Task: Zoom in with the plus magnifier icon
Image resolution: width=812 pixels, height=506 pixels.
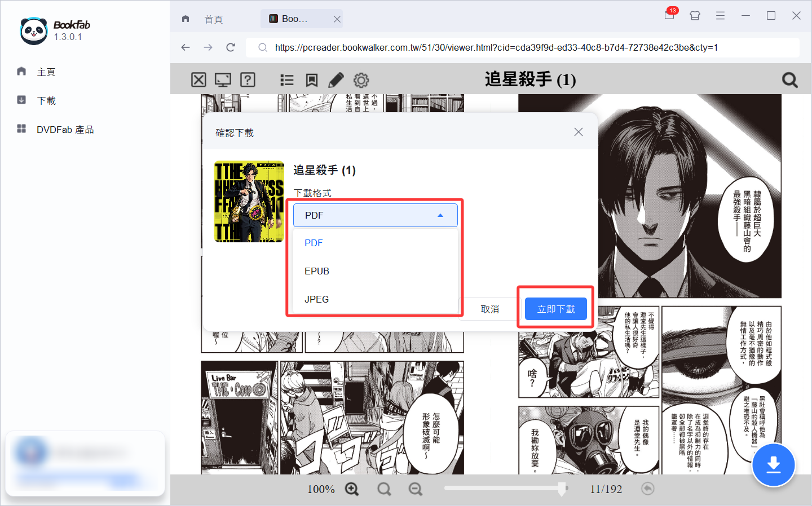Action: click(352, 489)
